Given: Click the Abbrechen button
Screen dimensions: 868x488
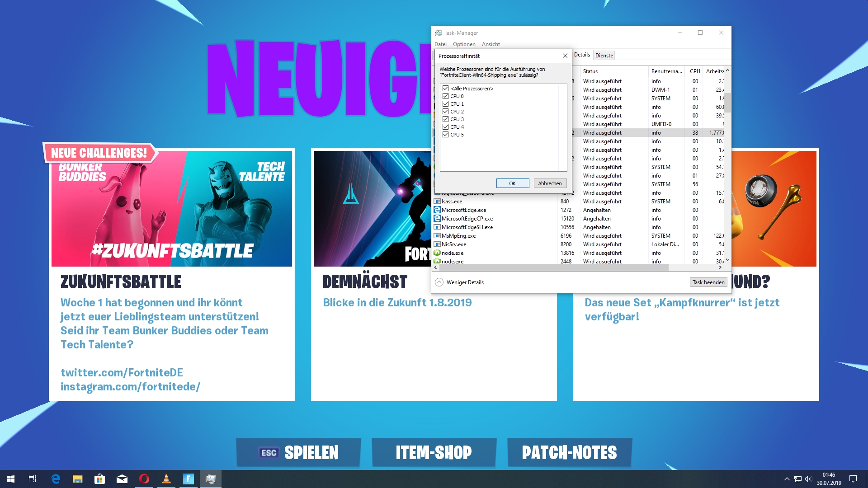Looking at the screenshot, I should coord(550,183).
